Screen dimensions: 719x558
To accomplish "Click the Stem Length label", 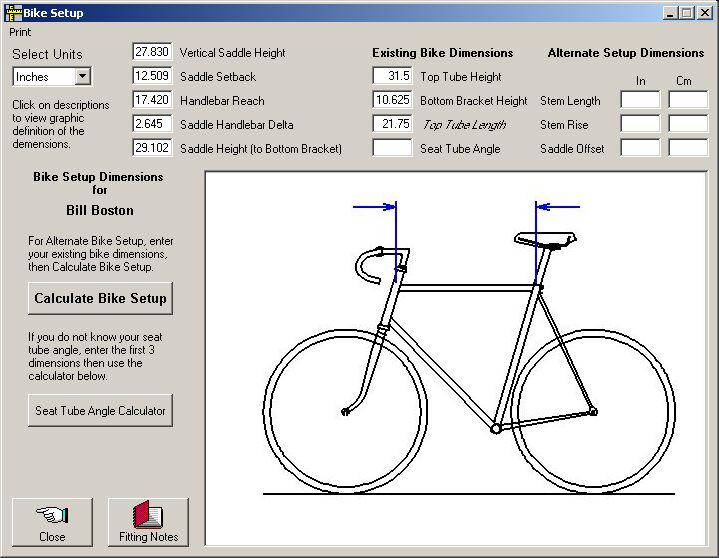I will pos(570,101).
